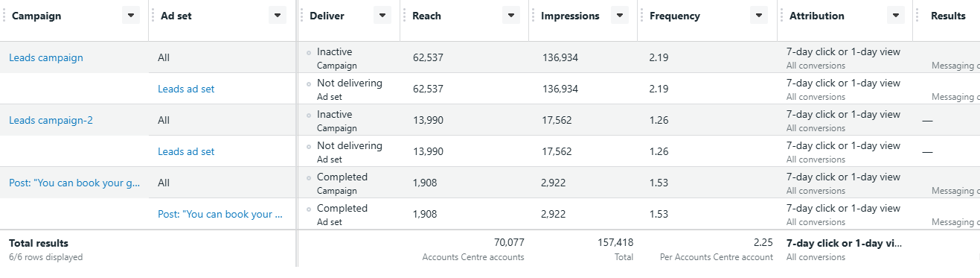This screenshot has width=980, height=278.
Task: Click the total reach 70,077
Action: (509, 242)
